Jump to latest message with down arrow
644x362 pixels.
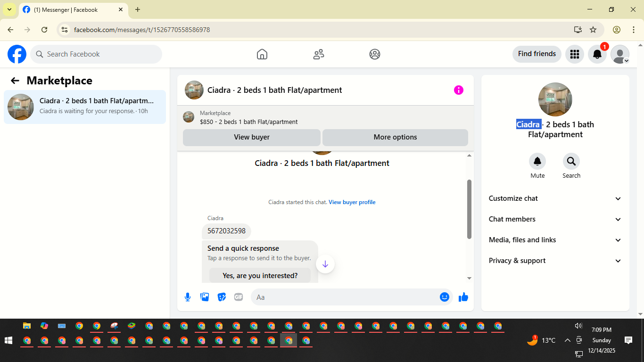point(325,264)
